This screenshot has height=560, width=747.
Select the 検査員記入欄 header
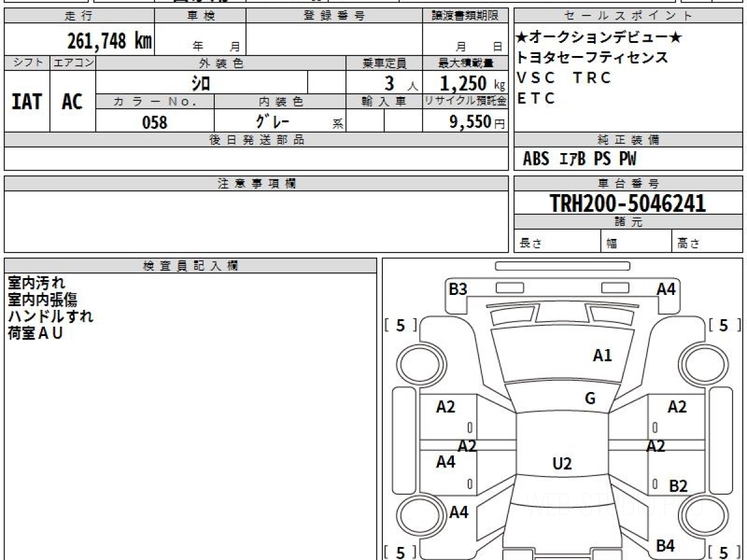pyautogui.click(x=190, y=266)
